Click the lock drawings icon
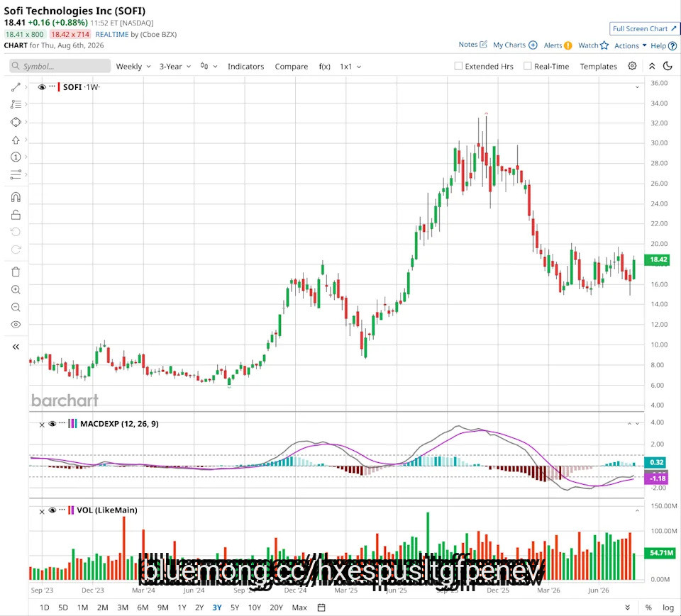 [x=16, y=215]
